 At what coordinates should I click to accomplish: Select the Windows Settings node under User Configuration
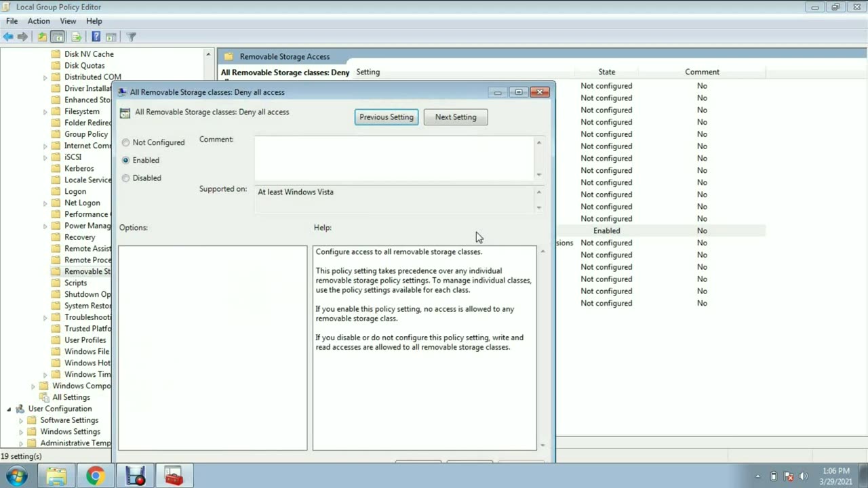point(70,432)
